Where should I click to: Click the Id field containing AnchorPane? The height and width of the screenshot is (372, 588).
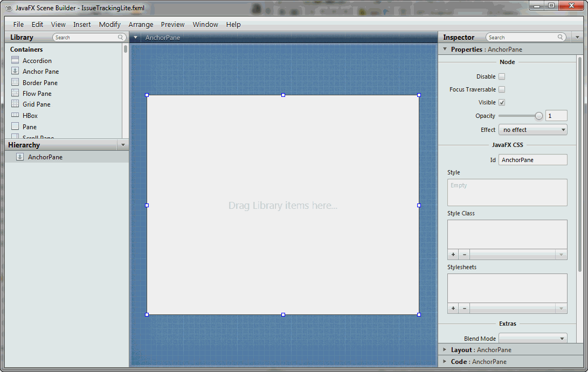tap(533, 160)
